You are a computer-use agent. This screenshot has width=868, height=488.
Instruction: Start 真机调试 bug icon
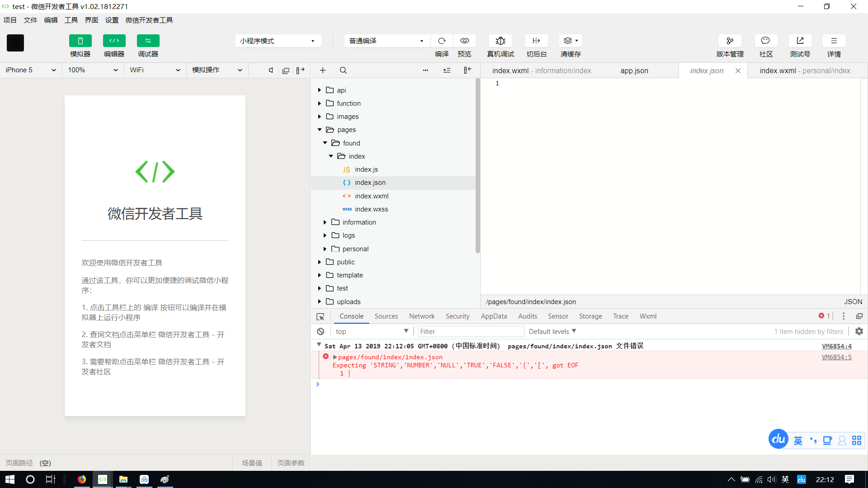(500, 41)
